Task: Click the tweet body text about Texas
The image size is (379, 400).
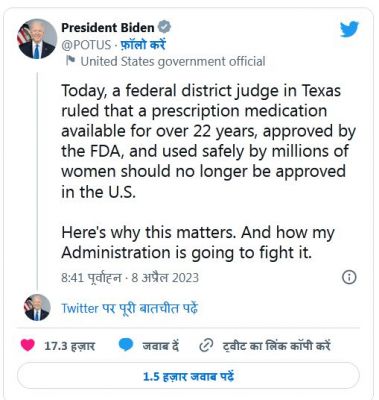Action: tap(208, 141)
